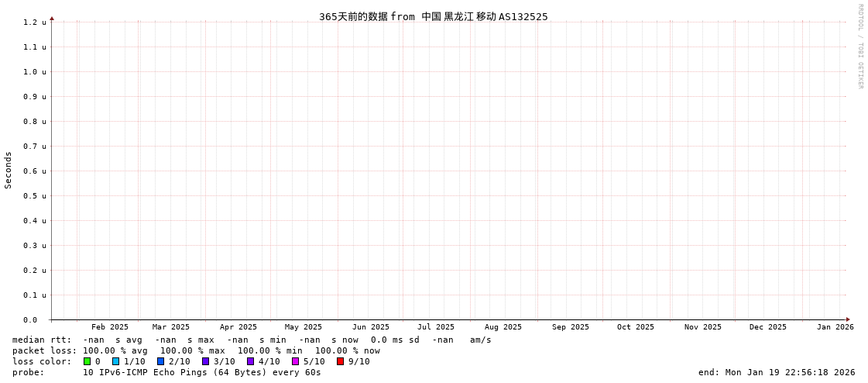Click the 1.2 u y-axis value
Viewport: 868px width, 383px height.
click(34, 22)
